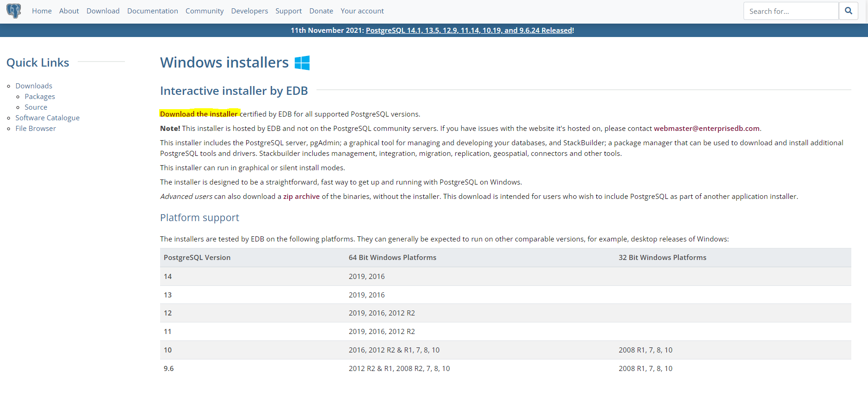Open Support in the top nav
This screenshot has width=868, height=408.
[289, 11]
